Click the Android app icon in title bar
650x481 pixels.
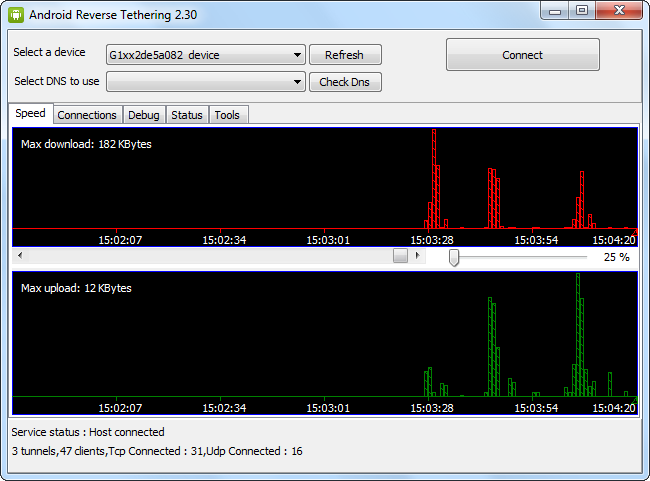(16, 15)
